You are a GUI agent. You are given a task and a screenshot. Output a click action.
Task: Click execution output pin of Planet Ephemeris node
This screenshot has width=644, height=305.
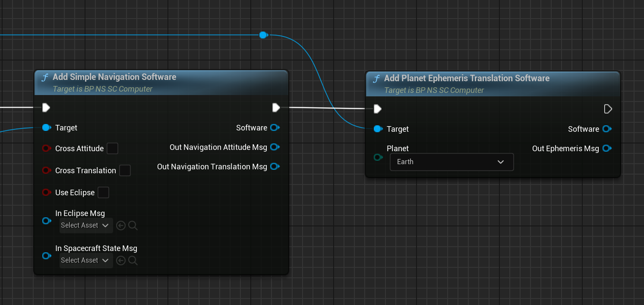pos(608,109)
